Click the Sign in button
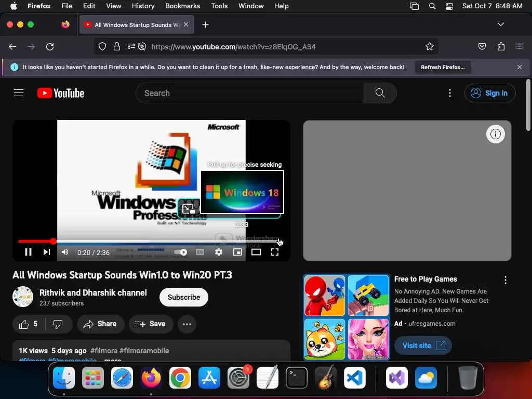This screenshot has height=399, width=532. [490, 93]
